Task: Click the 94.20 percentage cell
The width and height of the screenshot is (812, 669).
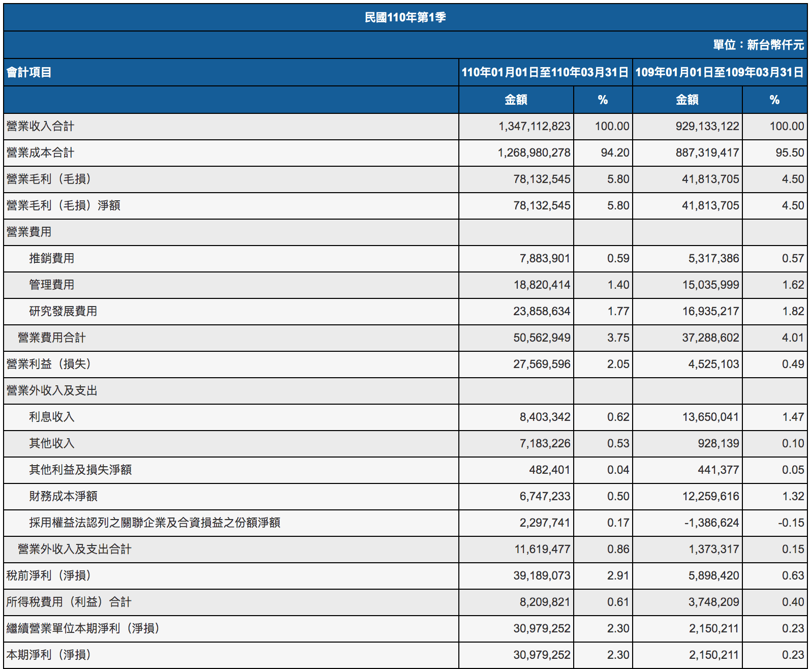Action: pyautogui.click(x=615, y=153)
